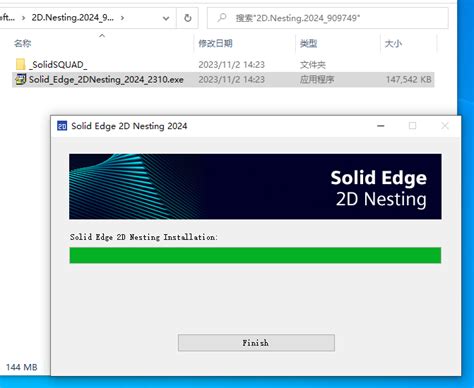Focus the 2D.Nesting.2024_909749 search field
The width and height of the screenshot is (474, 388).
(327, 18)
